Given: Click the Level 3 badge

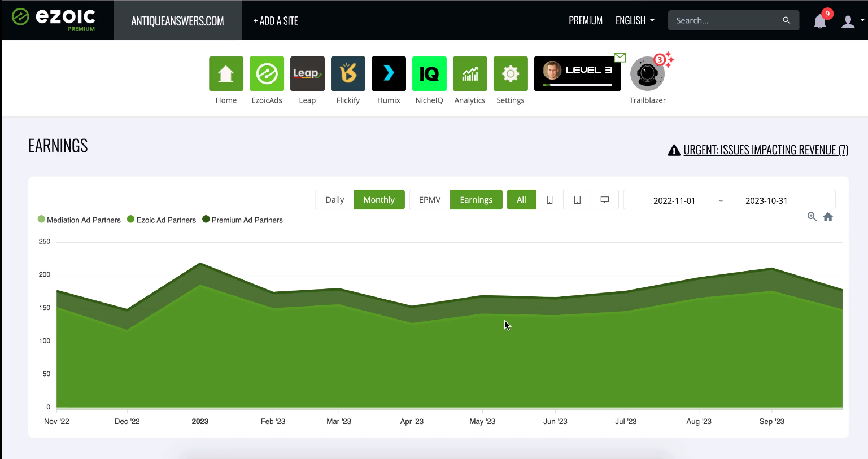Looking at the screenshot, I should 577,73.
